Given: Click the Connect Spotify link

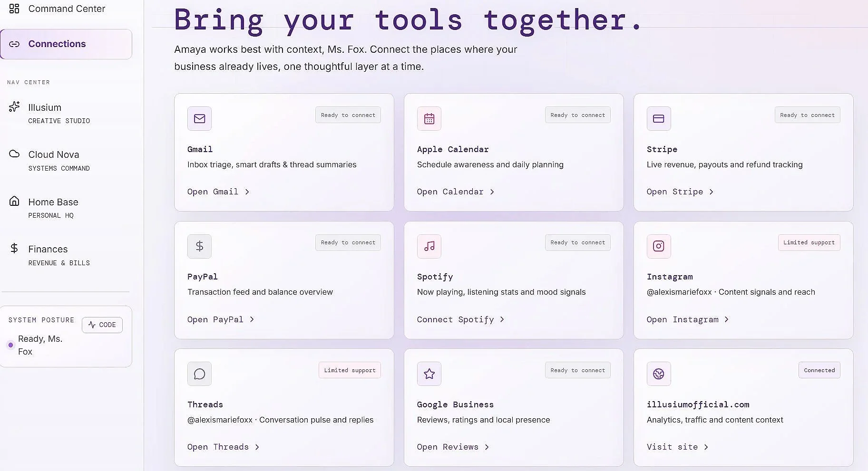Looking at the screenshot, I should pyautogui.click(x=460, y=319).
